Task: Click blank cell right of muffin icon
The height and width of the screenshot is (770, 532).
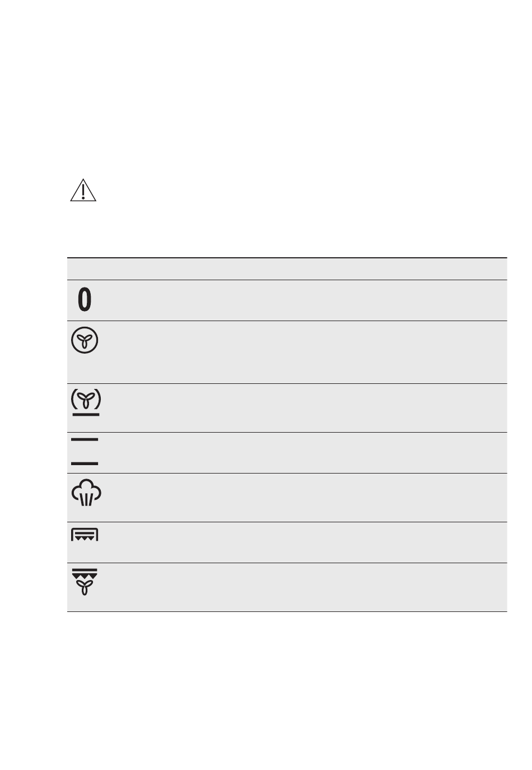Action: click(x=302, y=497)
